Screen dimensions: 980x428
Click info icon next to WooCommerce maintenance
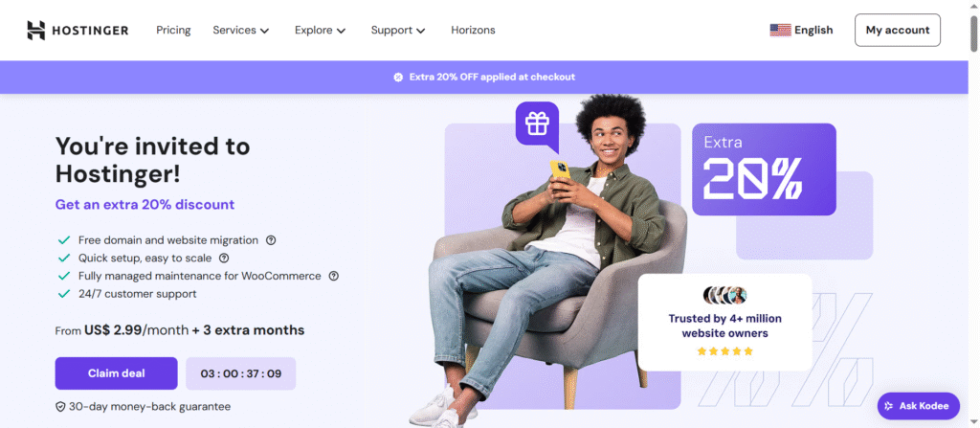click(x=334, y=276)
